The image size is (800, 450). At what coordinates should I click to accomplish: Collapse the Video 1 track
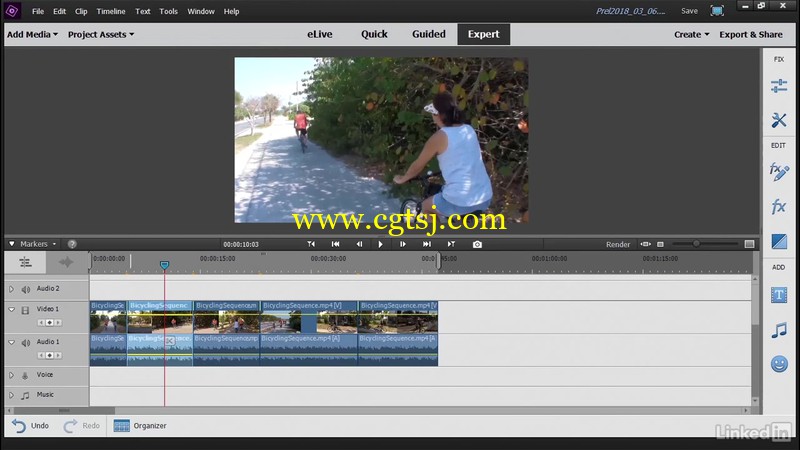pyautogui.click(x=11, y=310)
